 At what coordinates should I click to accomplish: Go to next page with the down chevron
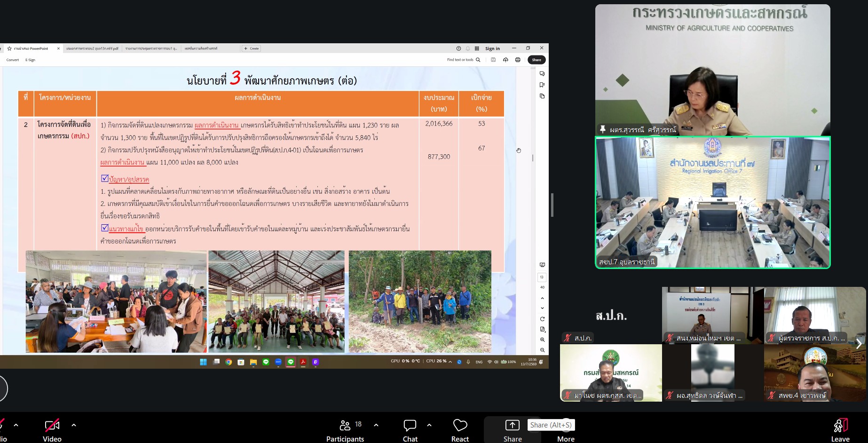(x=542, y=308)
